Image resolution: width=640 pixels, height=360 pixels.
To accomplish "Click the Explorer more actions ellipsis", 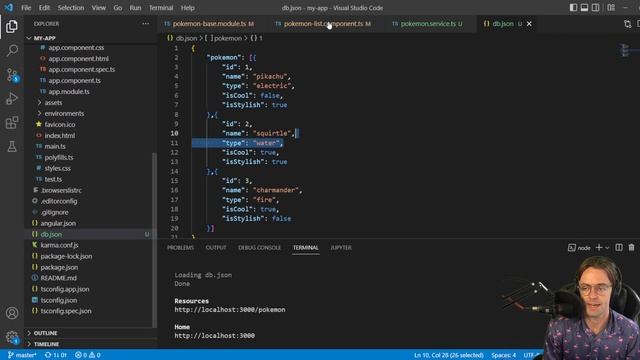I will pos(145,24).
